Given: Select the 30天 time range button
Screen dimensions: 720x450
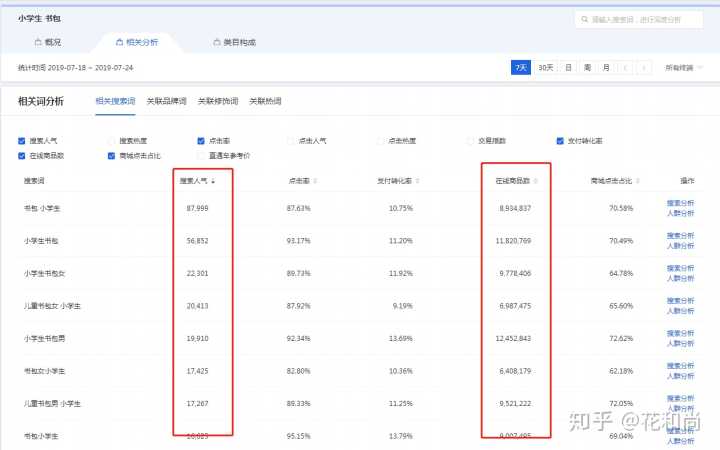Looking at the screenshot, I should (545, 67).
